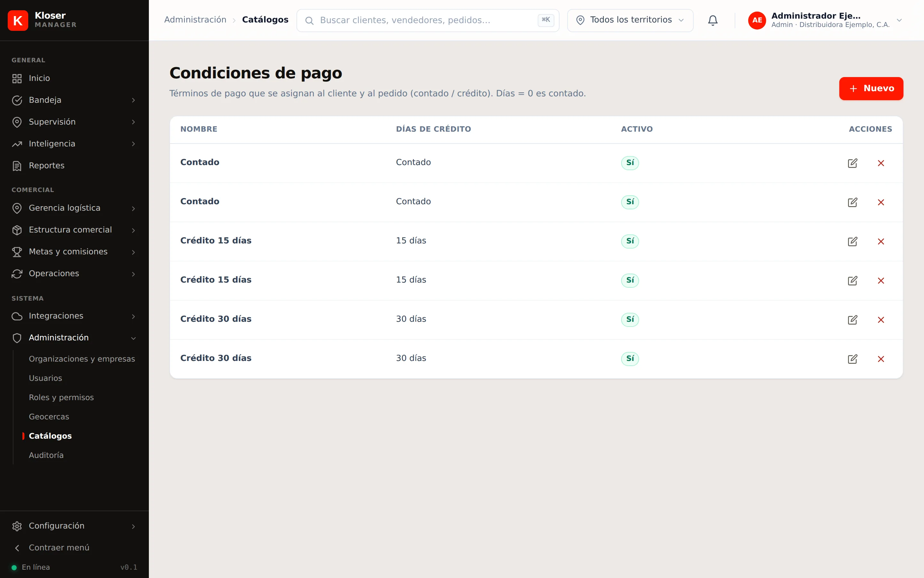Go to Inicio in the sidebar

pos(74,78)
